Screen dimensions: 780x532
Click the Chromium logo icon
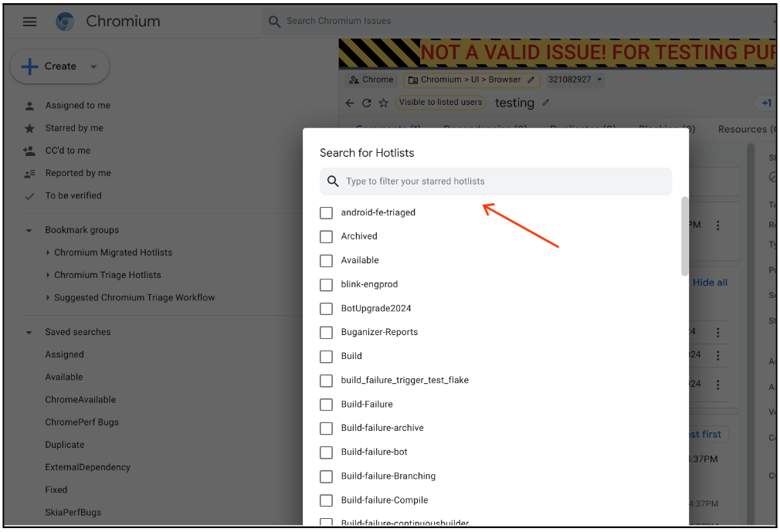65,22
